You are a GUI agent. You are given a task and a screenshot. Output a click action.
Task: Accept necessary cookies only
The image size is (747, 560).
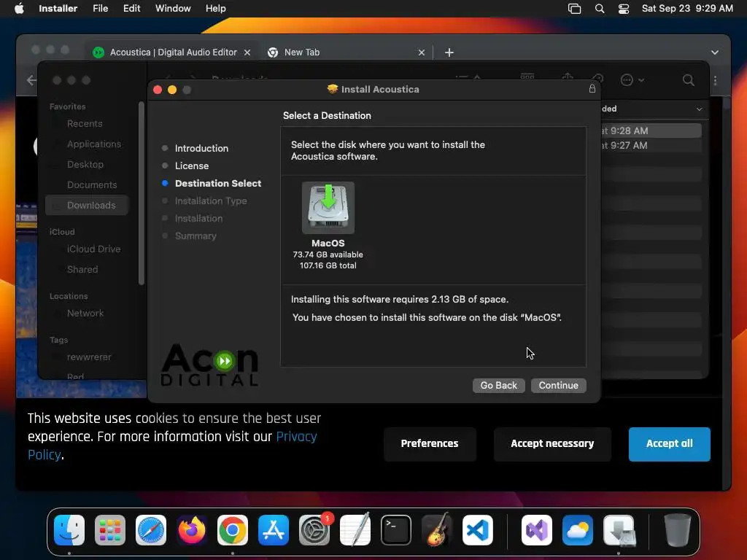552,444
